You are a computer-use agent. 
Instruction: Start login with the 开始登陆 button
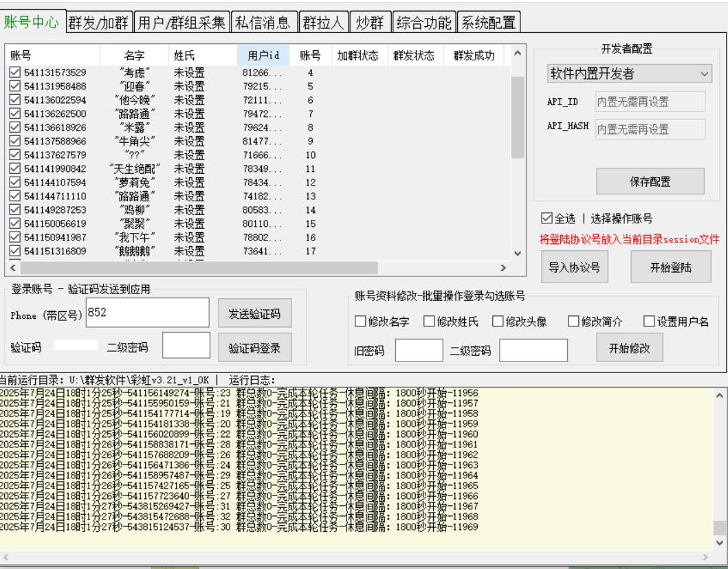(670, 268)
